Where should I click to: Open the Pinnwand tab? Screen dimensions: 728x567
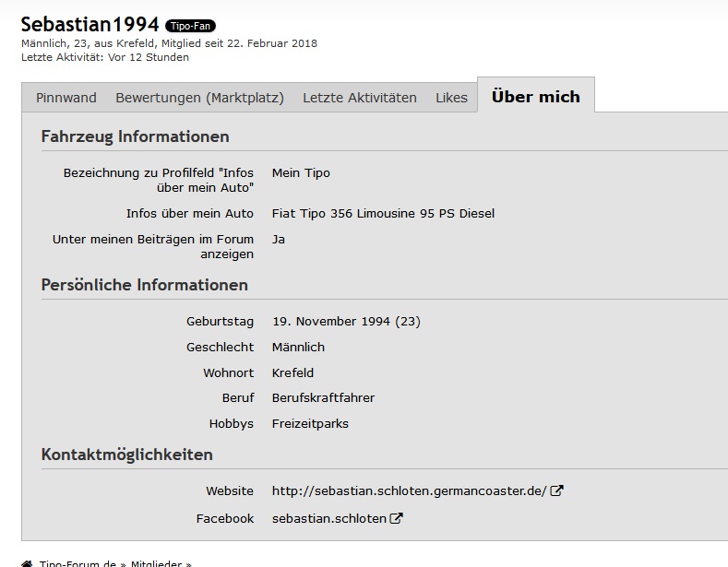[66, 98]
